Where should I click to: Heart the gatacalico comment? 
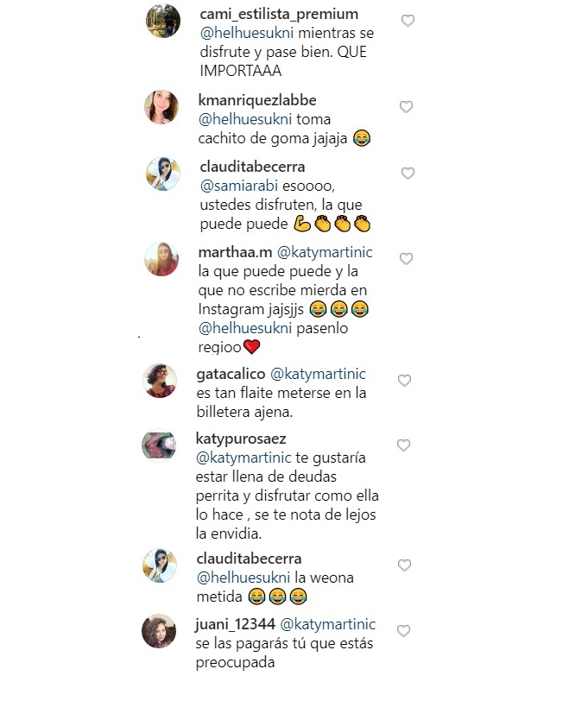(404, 381)
